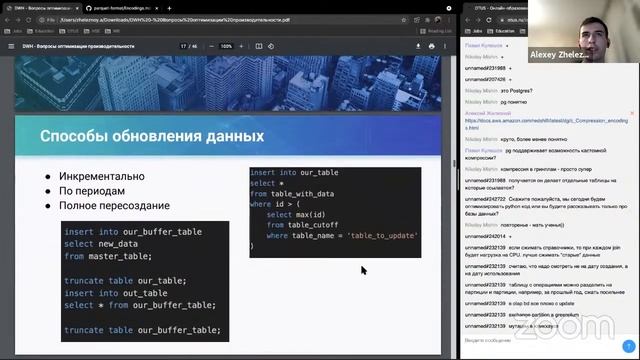Click the PDF page number field

(x=183, y=47)
